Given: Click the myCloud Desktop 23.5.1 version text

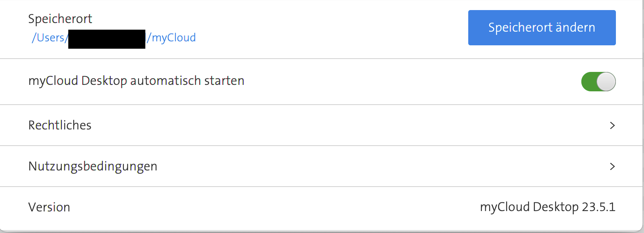Looking at the screenshot, I should tap(548, 207).
